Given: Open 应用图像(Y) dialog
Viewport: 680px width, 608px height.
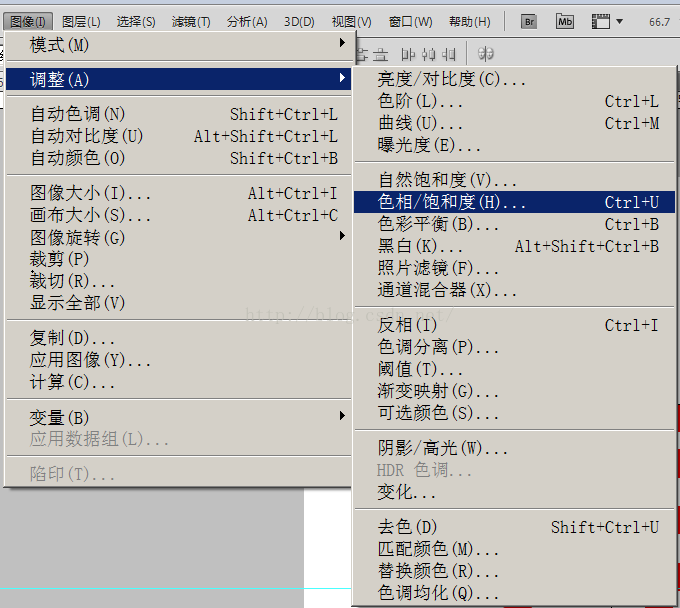Looking at the screenshot, I should click(x=179, y=360).
